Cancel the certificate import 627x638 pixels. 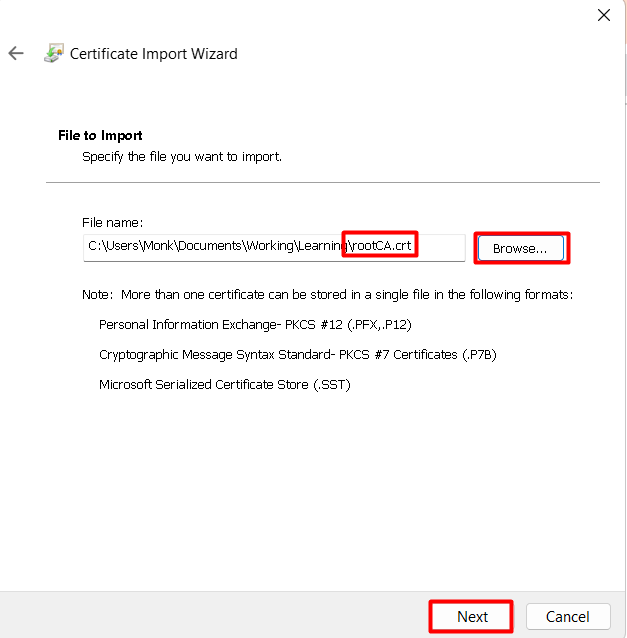[x=568, y=616]
